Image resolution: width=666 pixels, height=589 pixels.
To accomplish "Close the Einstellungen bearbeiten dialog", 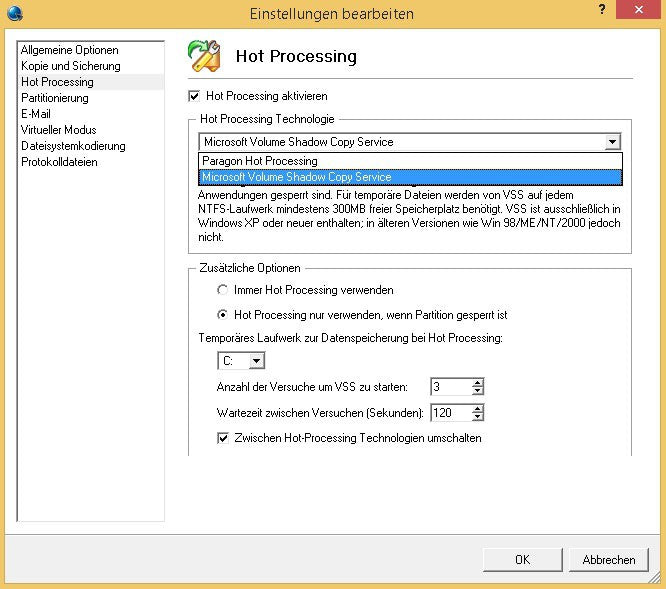I will 638,9.
